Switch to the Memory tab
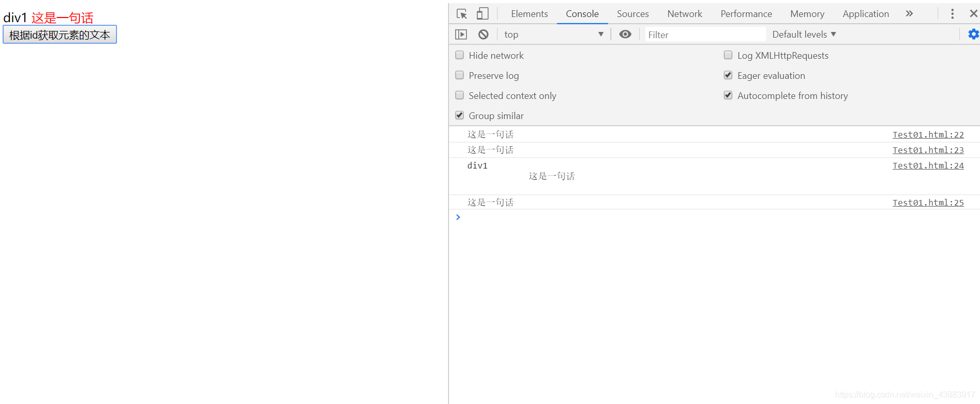This screenshot has width=980, height=404. (807, 14)
